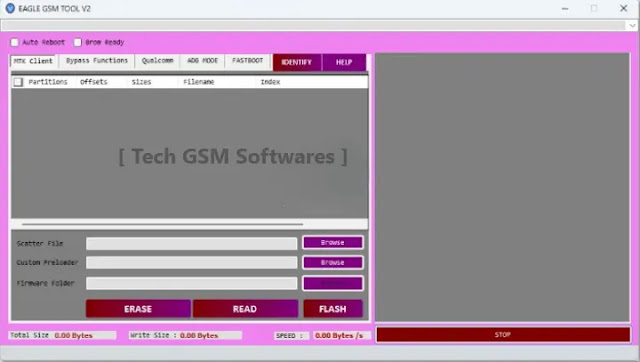Focus the Custom Preloader path field
Image resolution: width=640 pixels, height=362 pixels.
pyautogui.click(x=191, y=262)
